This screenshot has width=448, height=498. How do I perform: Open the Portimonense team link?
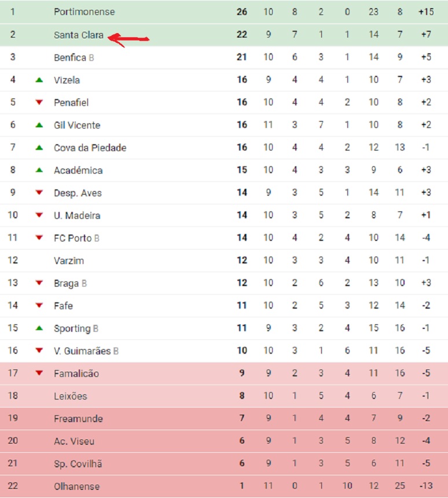(x=84, y=12)
